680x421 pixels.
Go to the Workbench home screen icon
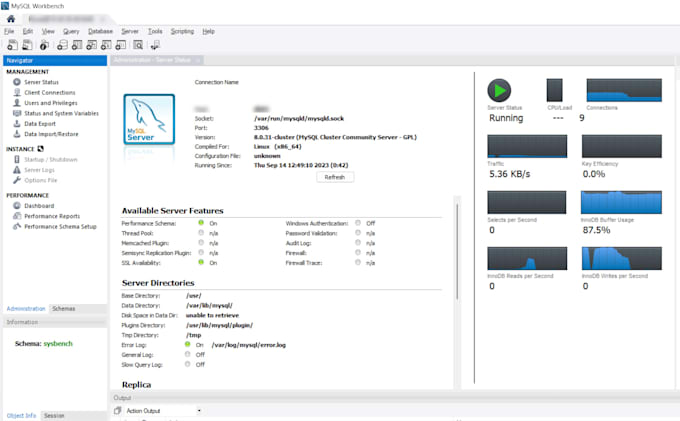[11, 19]
